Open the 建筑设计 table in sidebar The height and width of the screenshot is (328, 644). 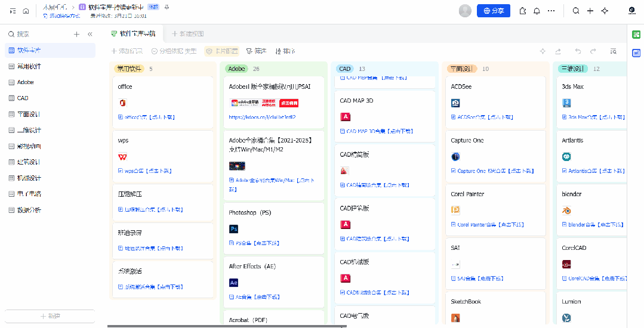(x=50, y=162)
